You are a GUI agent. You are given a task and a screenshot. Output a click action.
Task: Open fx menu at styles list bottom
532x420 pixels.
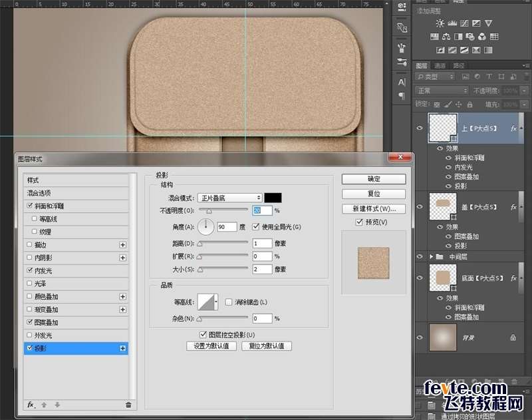pos(31,405)
